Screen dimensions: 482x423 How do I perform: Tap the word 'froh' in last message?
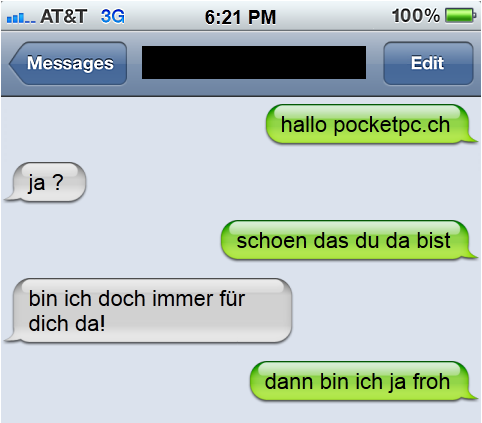click(431, 381)
